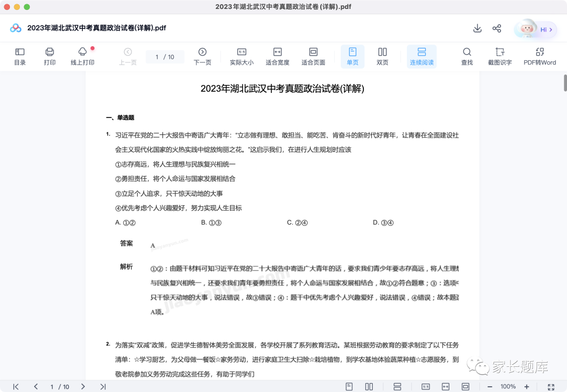The image size is (567, 392).
Task: Toggle 连续阅读 continuous reading mode
Action: point(422,57)
